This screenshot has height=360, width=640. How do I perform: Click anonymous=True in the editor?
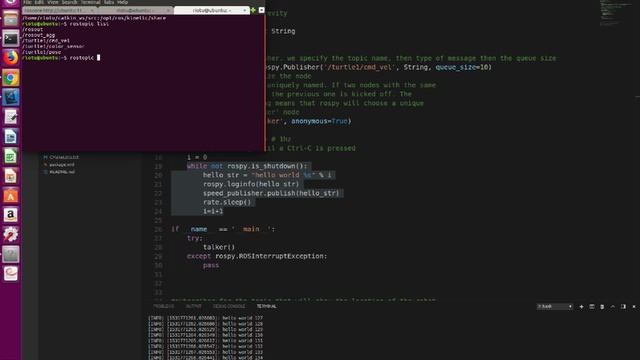tap(319, 121)
